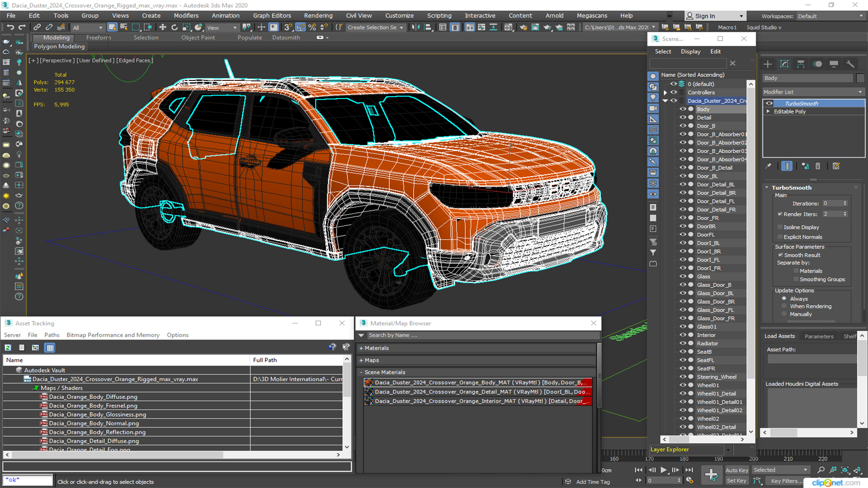Open the Curve Editor icon
The height and width of the screenshot is (488, 868).
pos(481,27)
